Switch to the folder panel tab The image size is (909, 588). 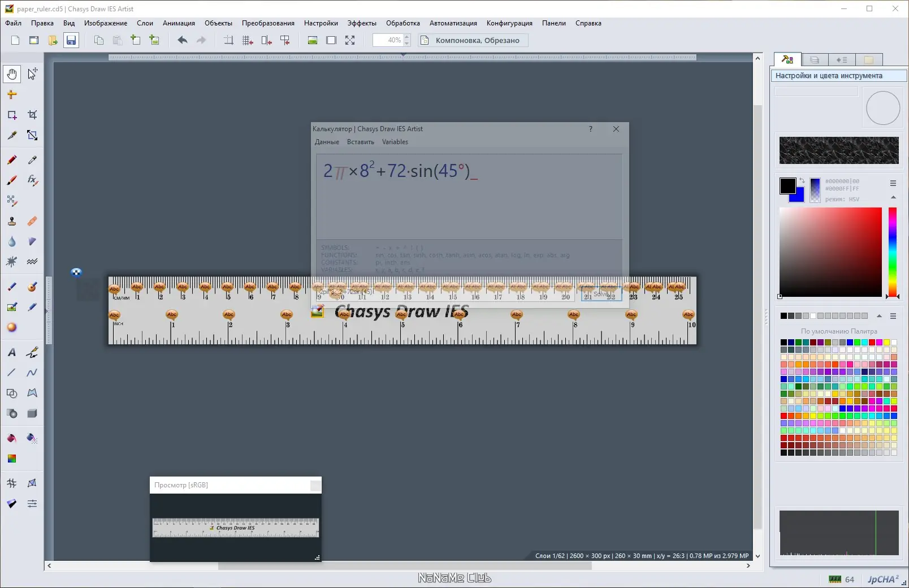(869, 59)
